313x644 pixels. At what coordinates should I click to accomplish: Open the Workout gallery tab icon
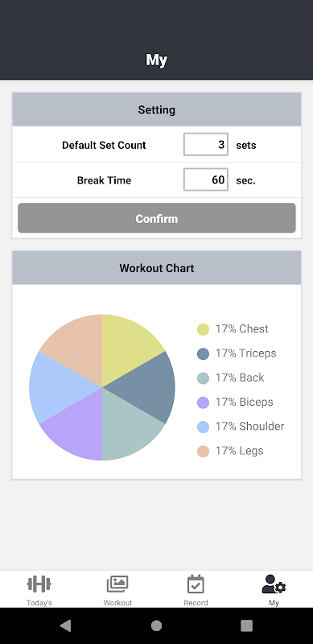(x=117, y=584)
